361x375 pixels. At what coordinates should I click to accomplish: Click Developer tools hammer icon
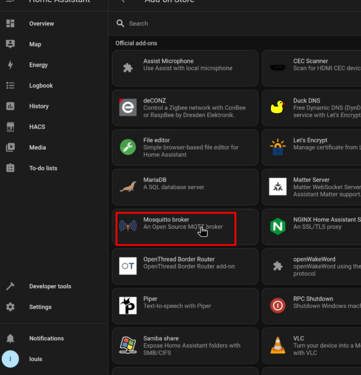point(10,286)
